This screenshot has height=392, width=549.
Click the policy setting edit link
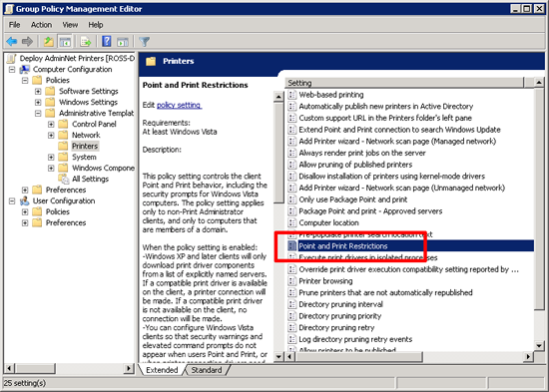180,105
